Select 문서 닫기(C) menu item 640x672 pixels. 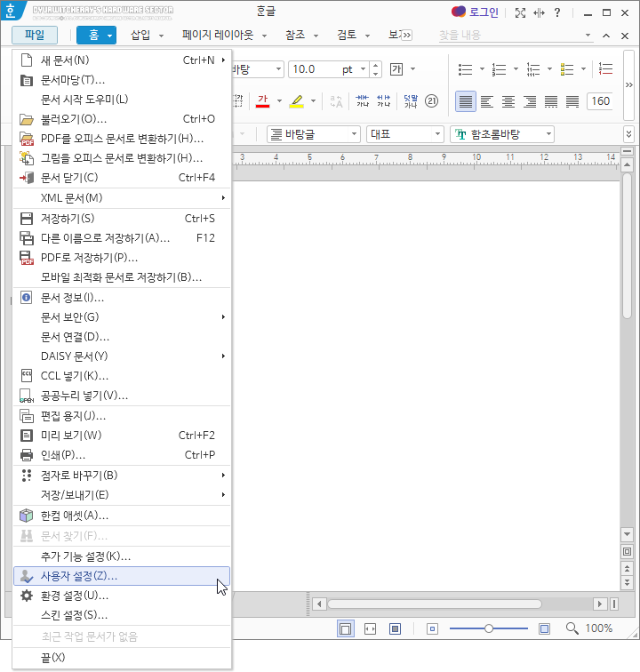pyautogui.click(x=122, y=178)
